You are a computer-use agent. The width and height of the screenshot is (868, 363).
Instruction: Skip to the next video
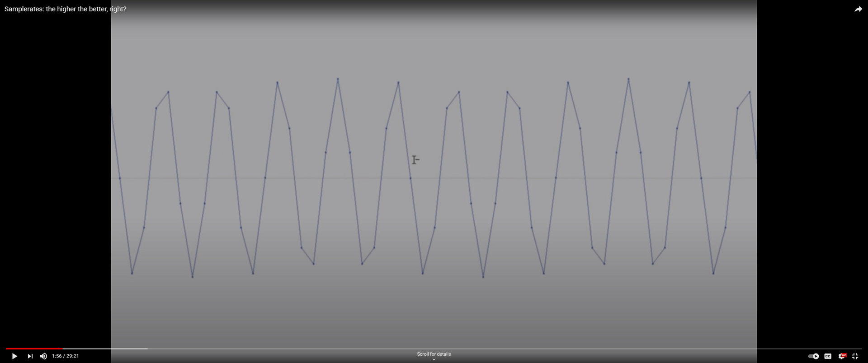[30, 356]
